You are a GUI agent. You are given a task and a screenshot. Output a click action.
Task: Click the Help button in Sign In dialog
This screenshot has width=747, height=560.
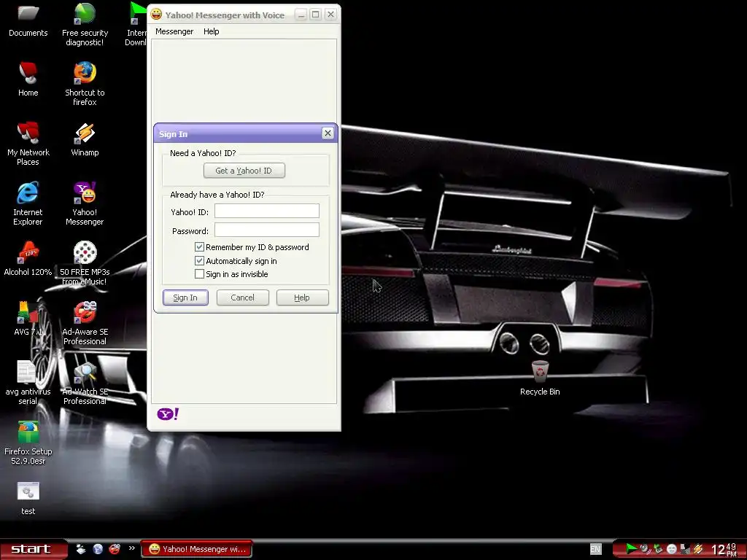302,297
